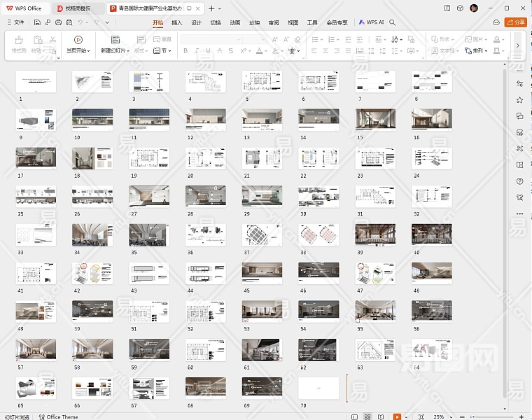532x420 pixels.
Task: Switch to the 设计 ribbon tab
Action: pos(197,22)
